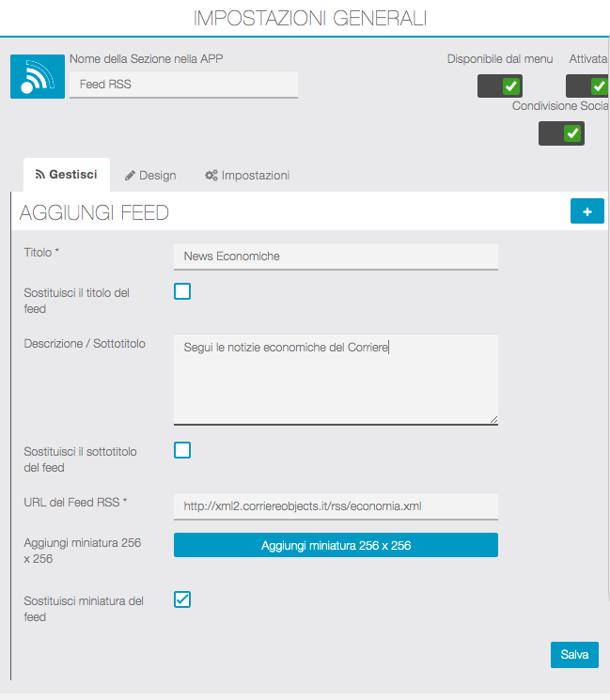Check Sostituisci il sottotitolo del feed

[182, 450]
